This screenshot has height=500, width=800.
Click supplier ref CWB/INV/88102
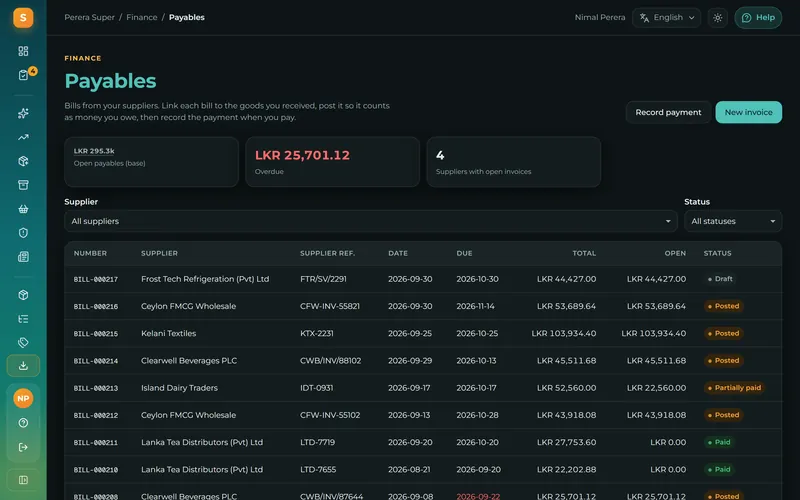(331, 361)
